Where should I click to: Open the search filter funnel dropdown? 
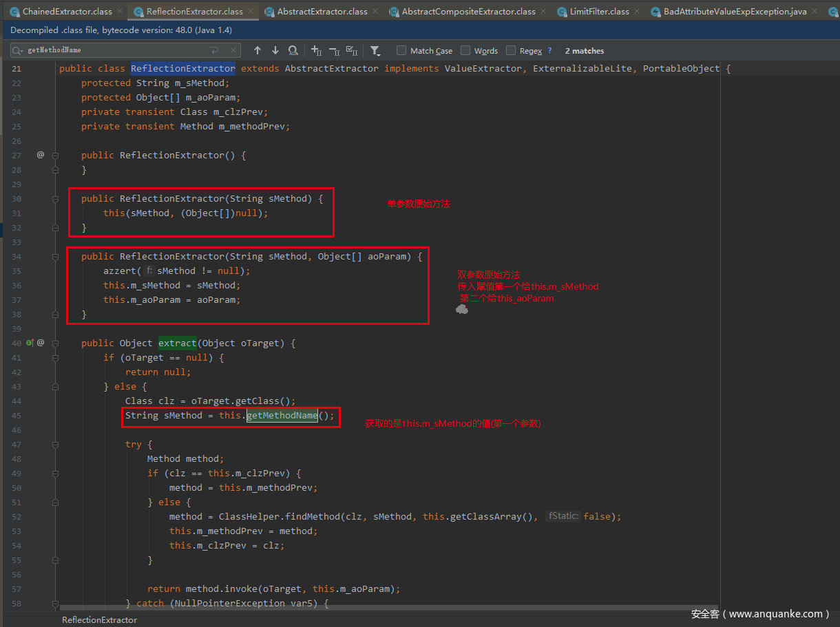(x=375, y=50)
